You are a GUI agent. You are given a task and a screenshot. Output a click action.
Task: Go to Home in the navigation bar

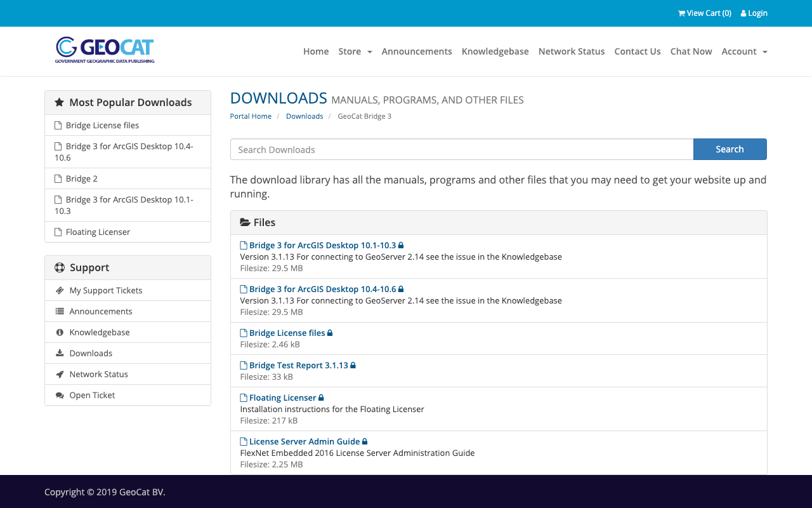tap(316, 51)
